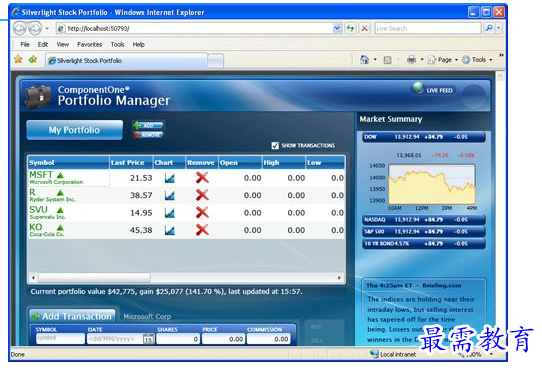Open the View menu
Image resolution: width=542 pixels, height=371 pixels.
pos(63,45)
